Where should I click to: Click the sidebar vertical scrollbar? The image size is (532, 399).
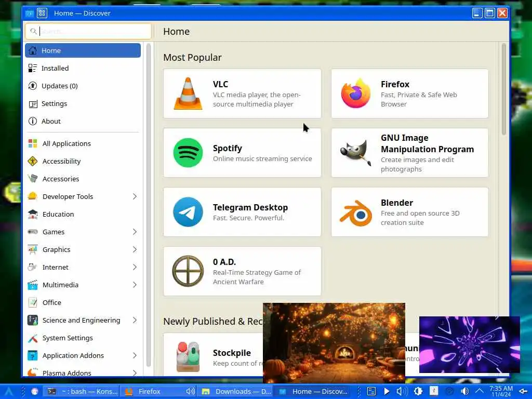tap(148, 205)
